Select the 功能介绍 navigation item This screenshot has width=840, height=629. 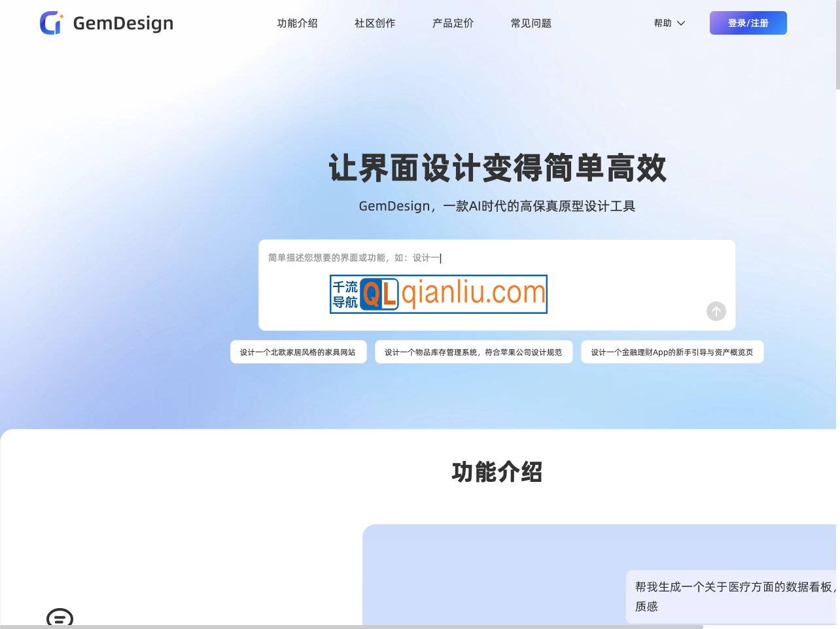point(297,23)
